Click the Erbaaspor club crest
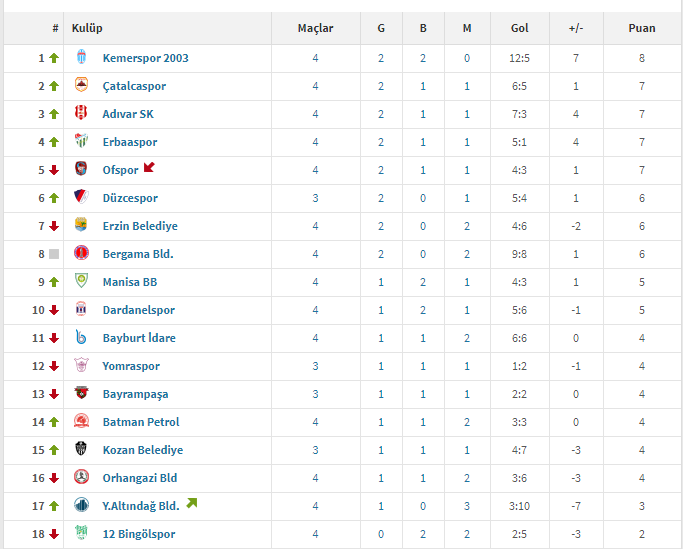This screenshot has height=549, width=683. [81, 141]
